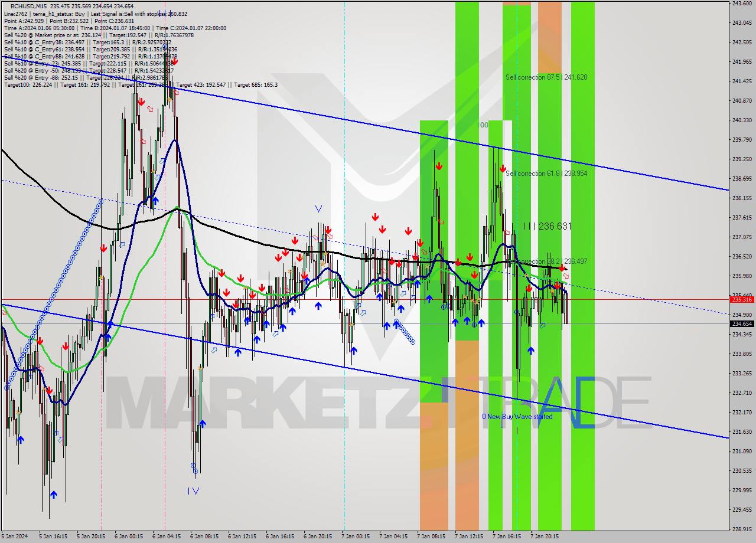Viewport: 756px width, 543px height.
Task: Click the 230.535 price axis label
Action: (x=742, y=471)
